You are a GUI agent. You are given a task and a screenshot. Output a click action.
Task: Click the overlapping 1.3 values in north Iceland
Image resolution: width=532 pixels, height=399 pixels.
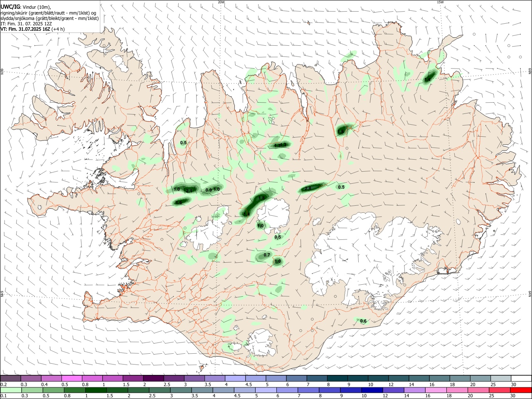click(x=281, y=145)
